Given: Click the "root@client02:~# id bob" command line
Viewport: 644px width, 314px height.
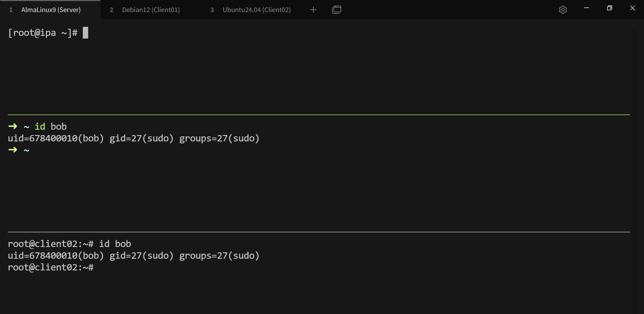Looking at the screenshot, I should [x=69, y=244].
